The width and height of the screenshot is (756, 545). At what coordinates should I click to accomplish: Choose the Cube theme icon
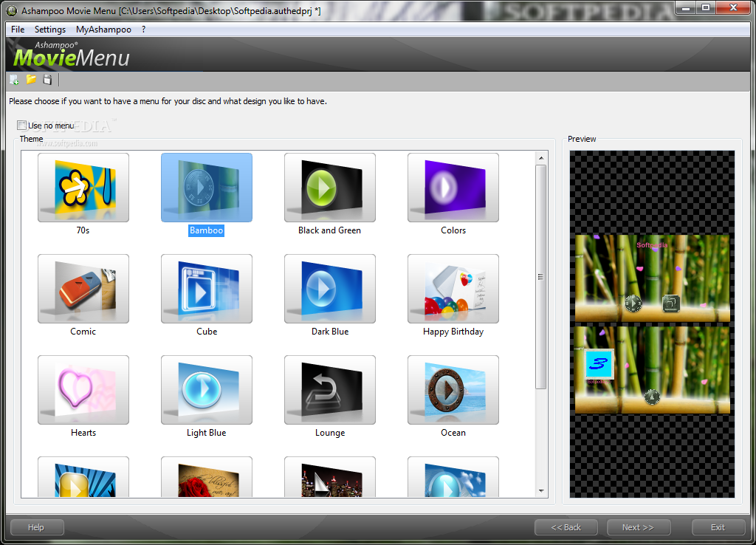click(x=207, y=289)
